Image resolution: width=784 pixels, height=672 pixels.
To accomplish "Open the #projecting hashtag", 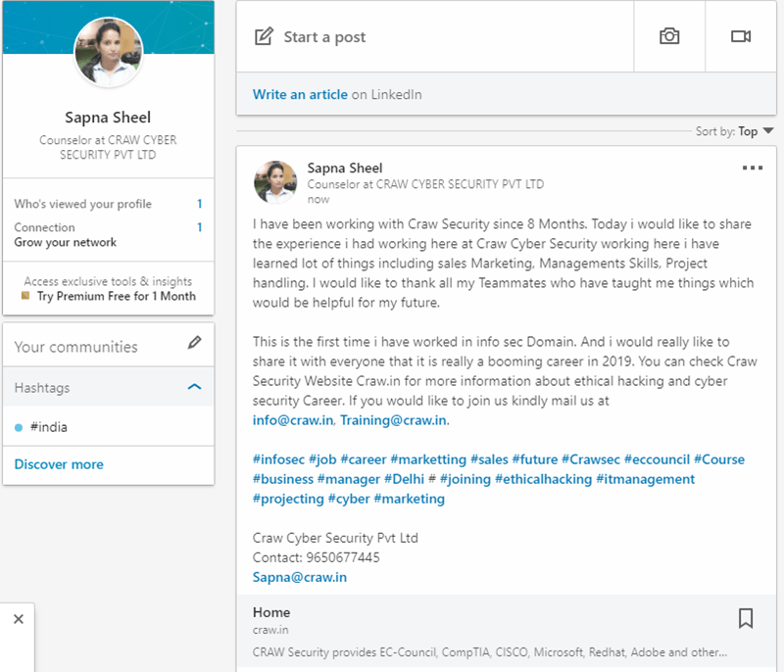I will 288,499.
